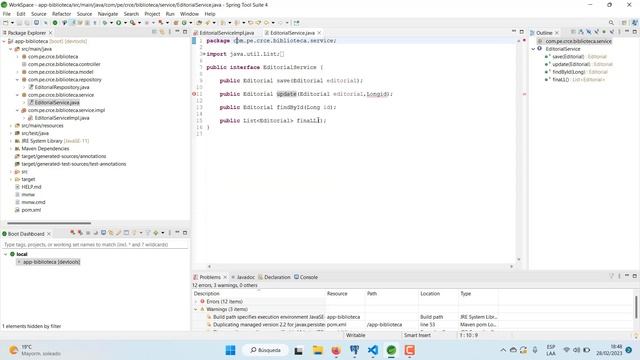640x360 pixels.
Task: Select the HELP.md file
Action: click(31, 187)
